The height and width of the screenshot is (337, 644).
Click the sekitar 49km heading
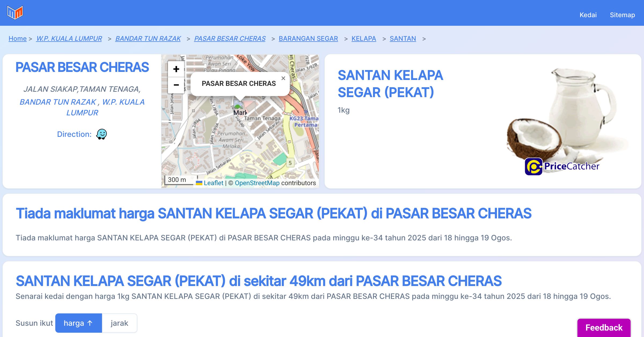point(259,281)
